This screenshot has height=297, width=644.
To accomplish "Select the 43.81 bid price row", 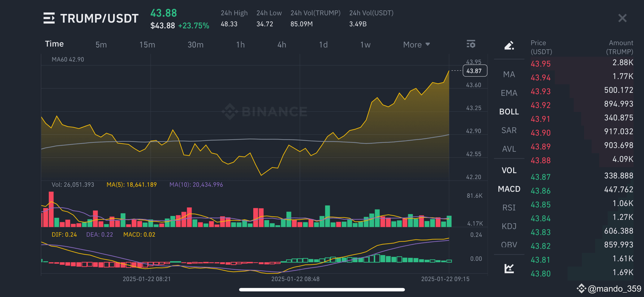I will tap(582, 259).
